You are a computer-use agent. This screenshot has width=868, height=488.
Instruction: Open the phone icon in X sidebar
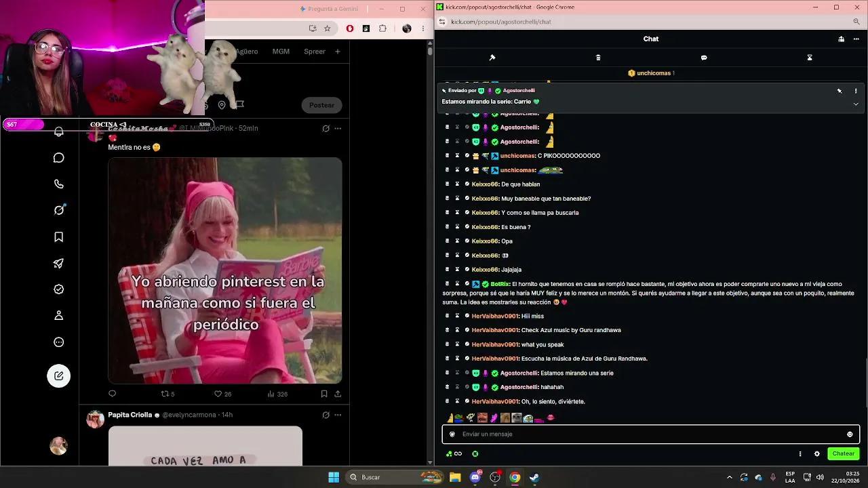[x=59, y=184]
